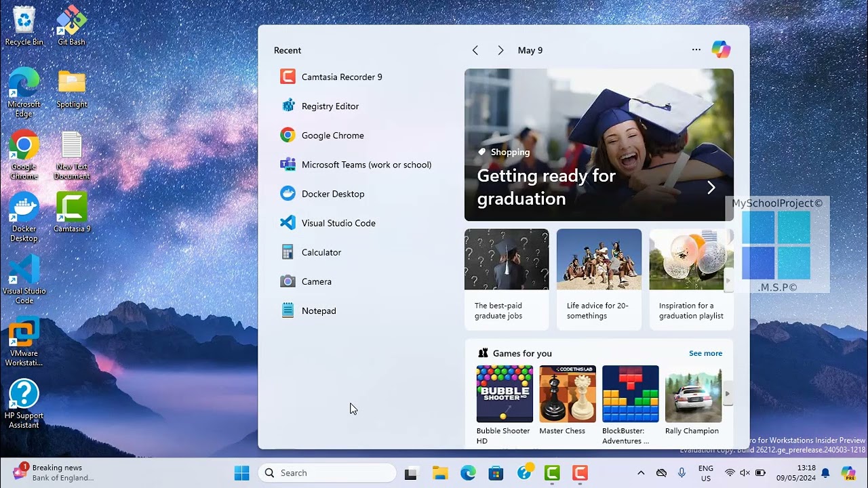Open Microsoft Store from taskbar

tap(496, 473)
